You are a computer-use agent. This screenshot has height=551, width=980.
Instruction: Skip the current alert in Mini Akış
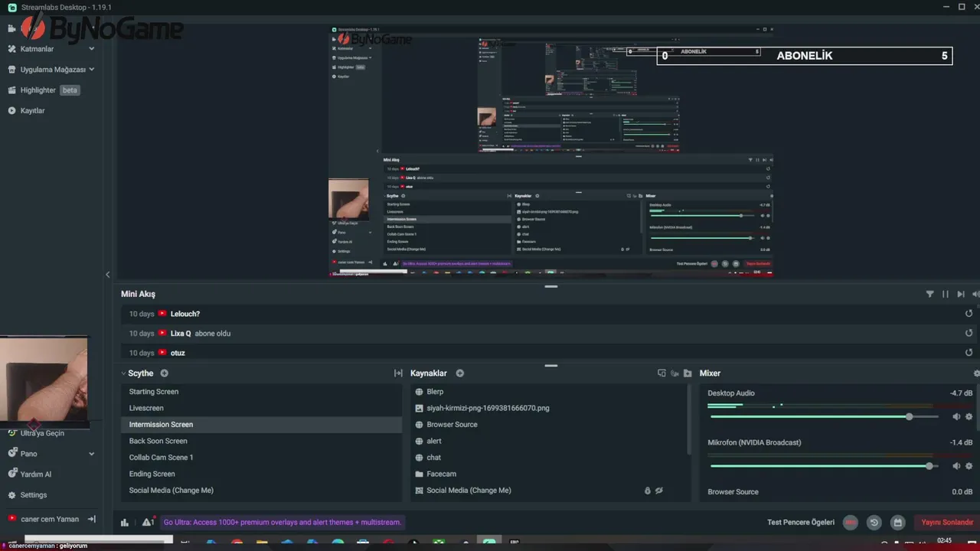pos(961,294)
